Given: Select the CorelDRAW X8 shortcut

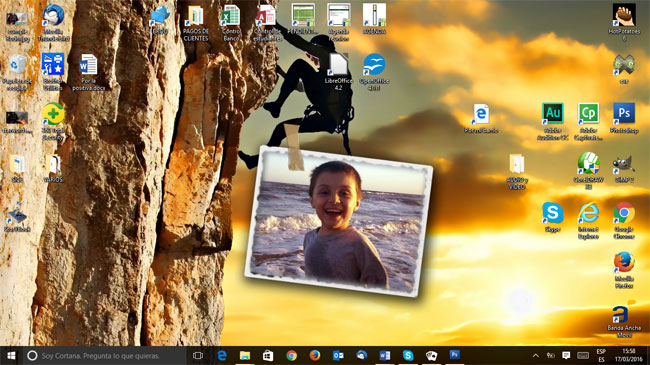Looking at the screenshot, I should click(x=588, y=171).
